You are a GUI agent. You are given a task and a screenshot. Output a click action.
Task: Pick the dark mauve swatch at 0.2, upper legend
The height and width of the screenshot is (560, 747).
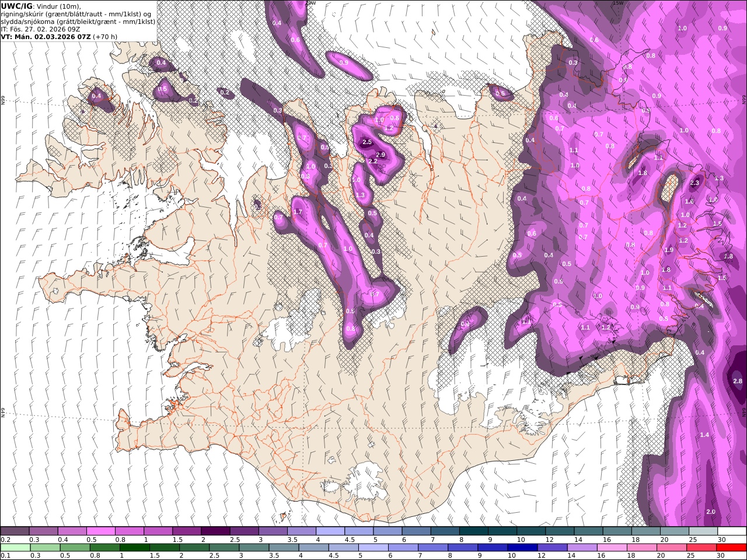point(15,531)
